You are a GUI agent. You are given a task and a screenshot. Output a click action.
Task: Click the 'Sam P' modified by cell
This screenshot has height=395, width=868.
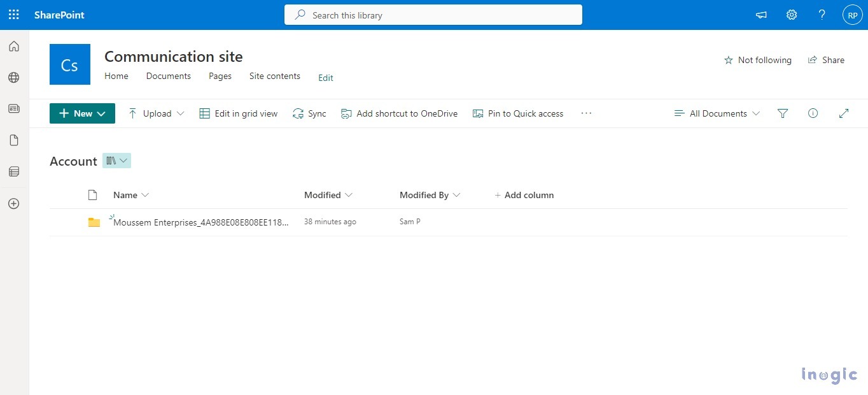(x=410, y=222)
